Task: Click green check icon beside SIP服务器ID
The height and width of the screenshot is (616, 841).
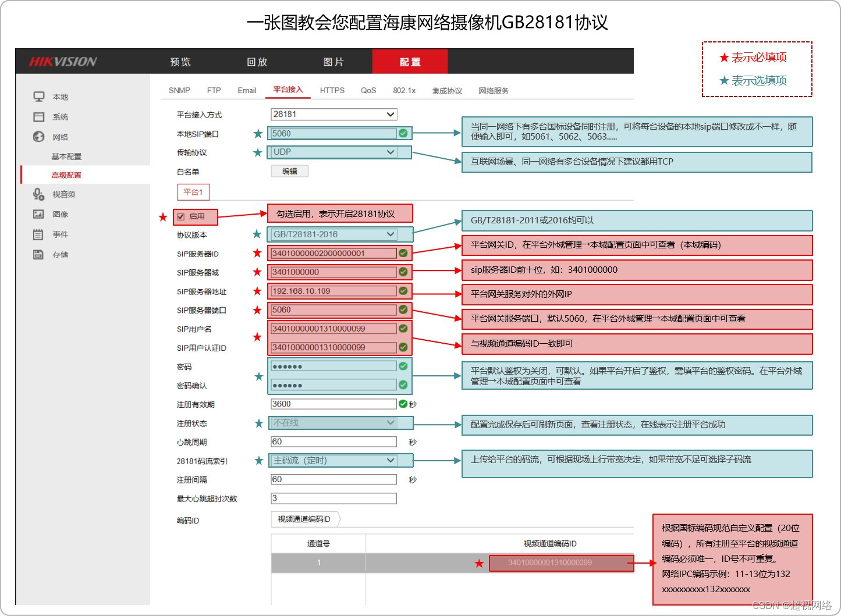Action: pos(403,253)
